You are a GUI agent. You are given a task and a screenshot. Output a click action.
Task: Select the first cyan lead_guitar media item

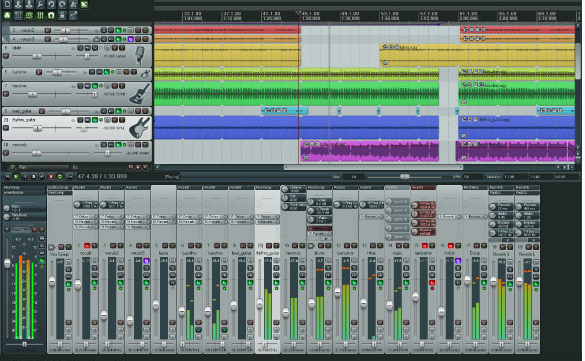click(x=284, y=110)
